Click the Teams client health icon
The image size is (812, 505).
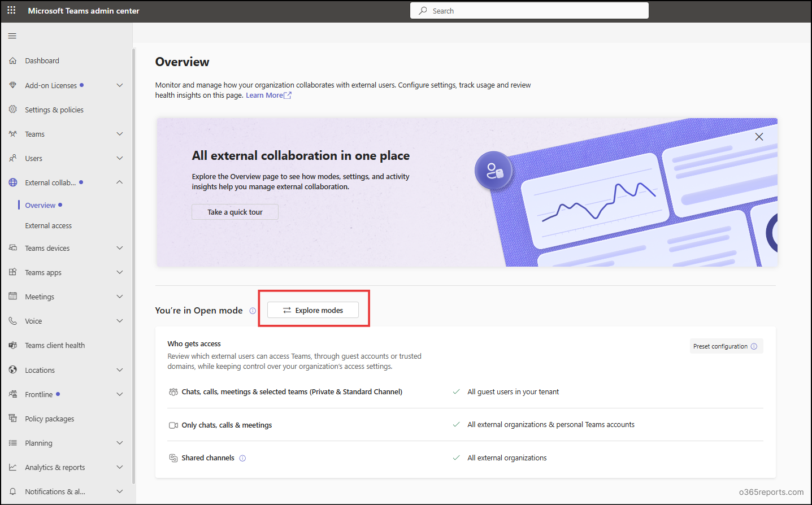[13, 345]
